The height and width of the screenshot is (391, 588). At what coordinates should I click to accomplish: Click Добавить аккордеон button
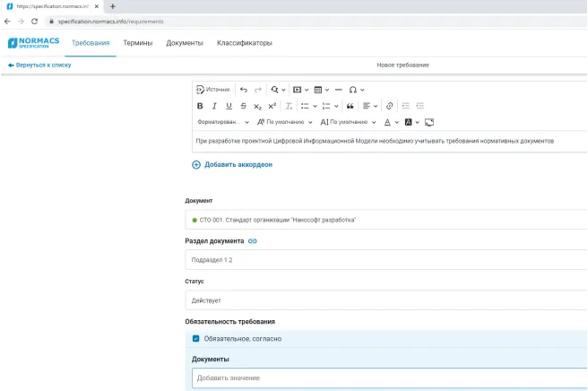(x=231, y=165)
